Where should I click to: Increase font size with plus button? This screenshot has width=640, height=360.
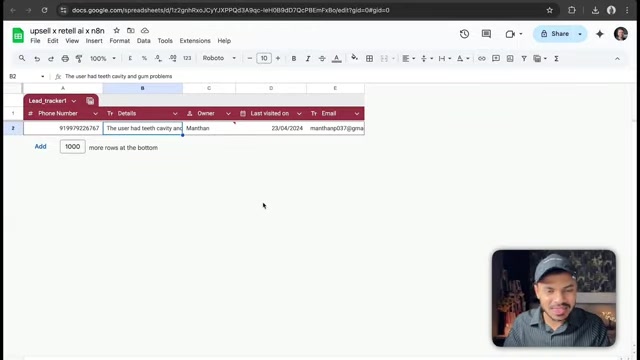coord(278,58)
